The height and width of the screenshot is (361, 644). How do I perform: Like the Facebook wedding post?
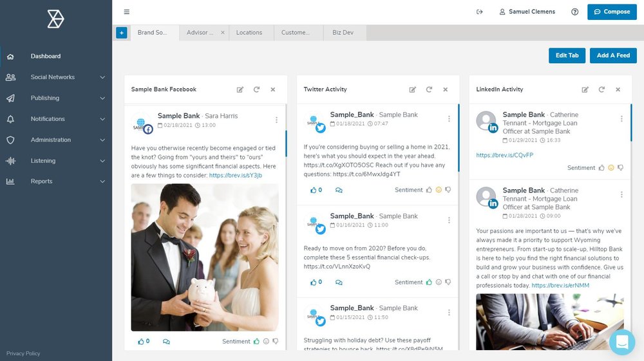click(x=144, y=341)
